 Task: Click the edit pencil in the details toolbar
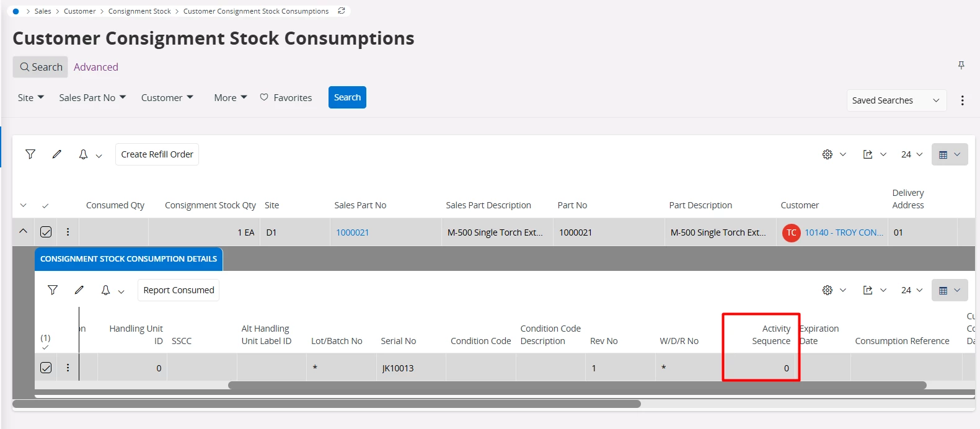pos(79,290)
